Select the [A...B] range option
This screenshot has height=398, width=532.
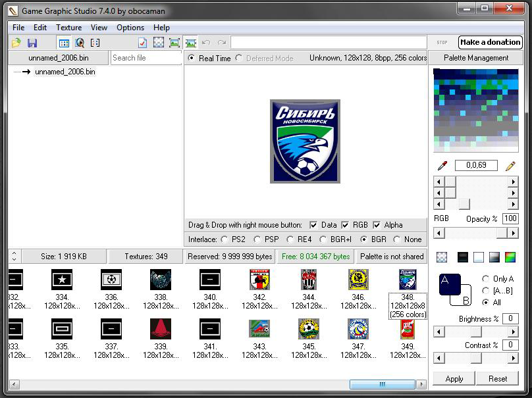tap(486, 291)
